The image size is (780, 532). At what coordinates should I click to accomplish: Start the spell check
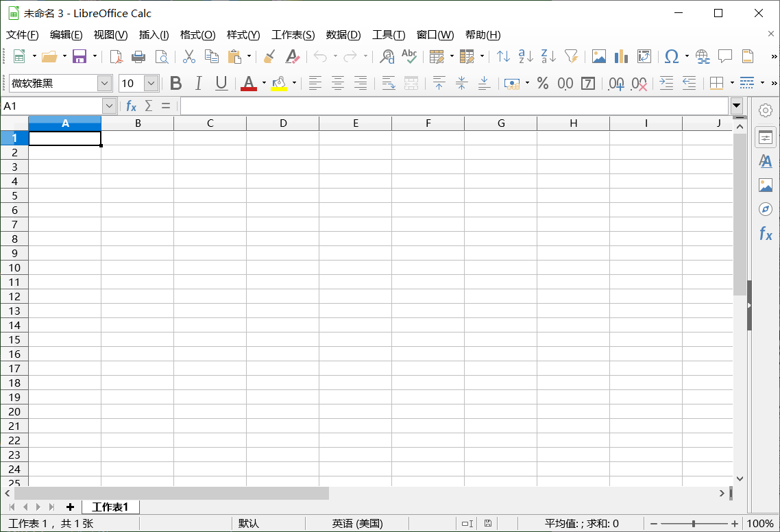pyautogui.click(x=409, y=56)
